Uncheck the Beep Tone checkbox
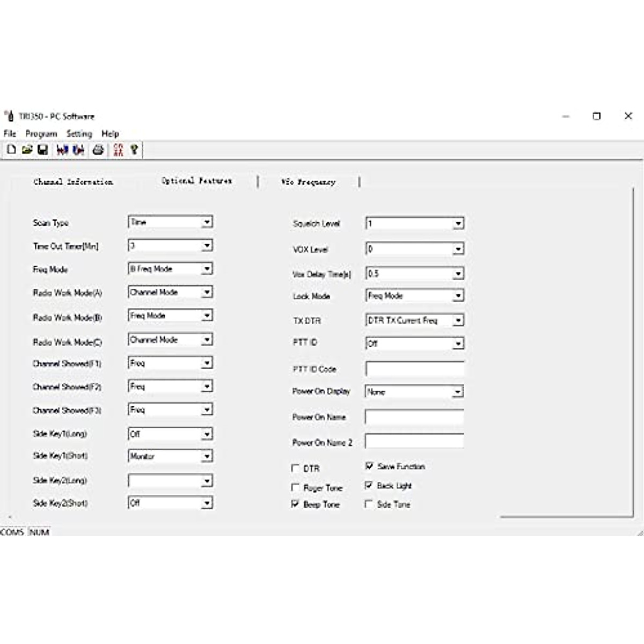 click(295, 504)
